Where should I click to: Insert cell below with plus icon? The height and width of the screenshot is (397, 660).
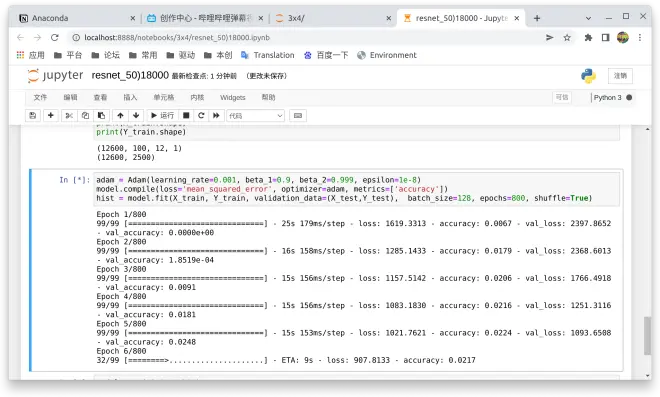[x=51, y=115]
